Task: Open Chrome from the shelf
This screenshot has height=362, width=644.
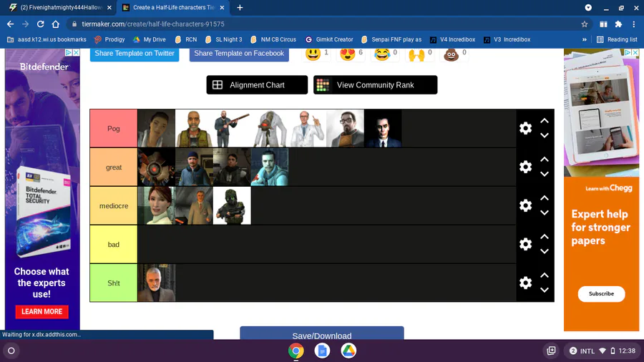Action: coord(296,351)
